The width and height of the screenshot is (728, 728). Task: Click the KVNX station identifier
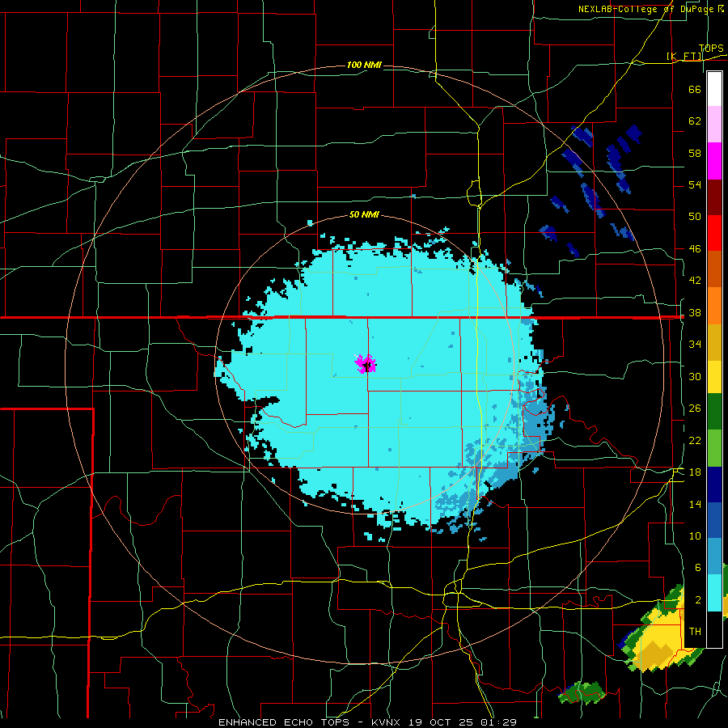[387, 722]
